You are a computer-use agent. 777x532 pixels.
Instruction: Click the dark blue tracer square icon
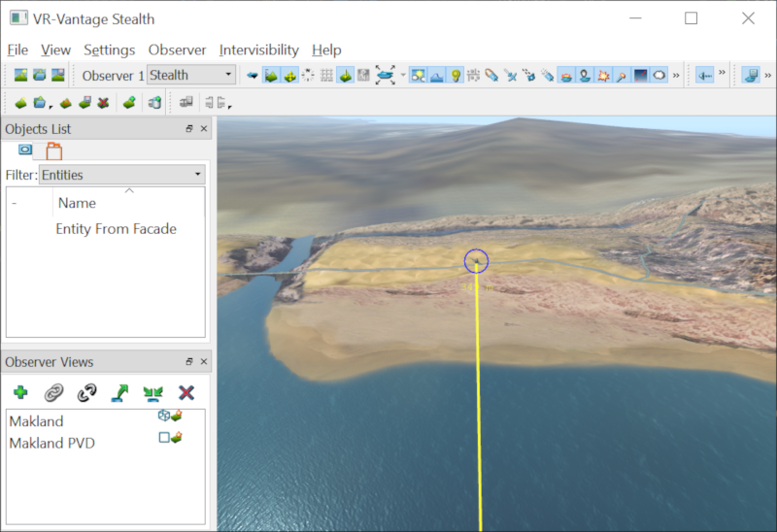coord(640,76)
